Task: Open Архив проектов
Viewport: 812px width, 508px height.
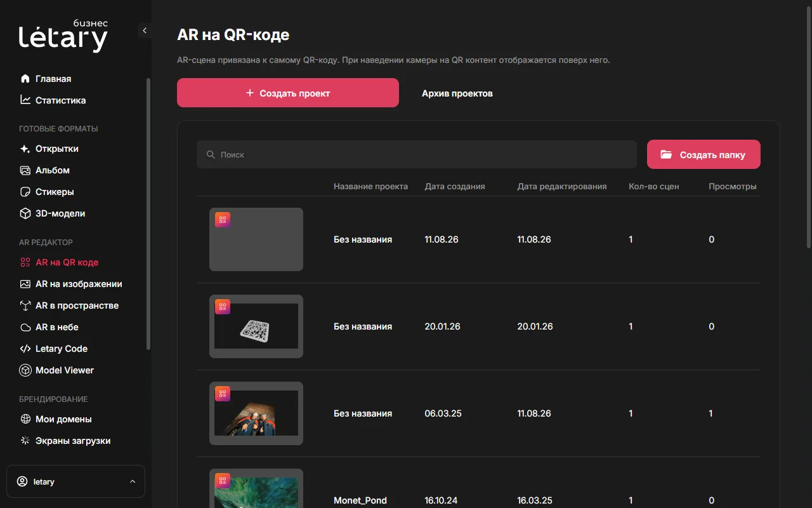Action: click(457, 93)
